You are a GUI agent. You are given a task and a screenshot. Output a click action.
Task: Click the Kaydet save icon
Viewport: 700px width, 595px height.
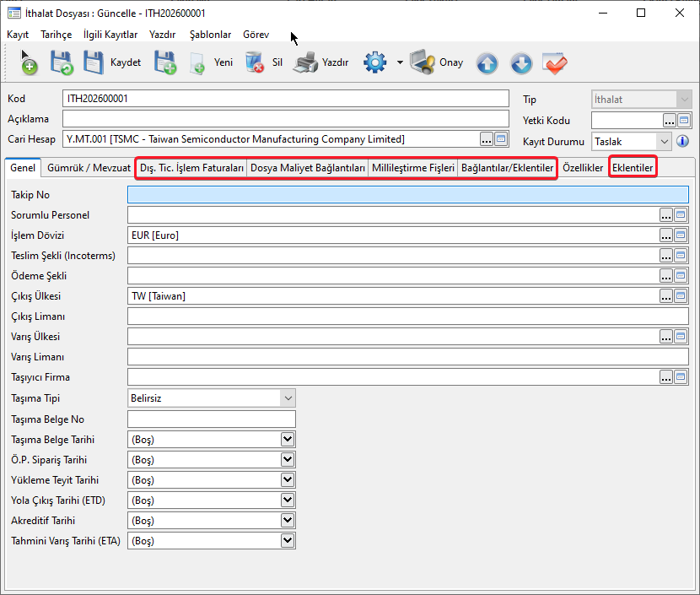[94, 62]
